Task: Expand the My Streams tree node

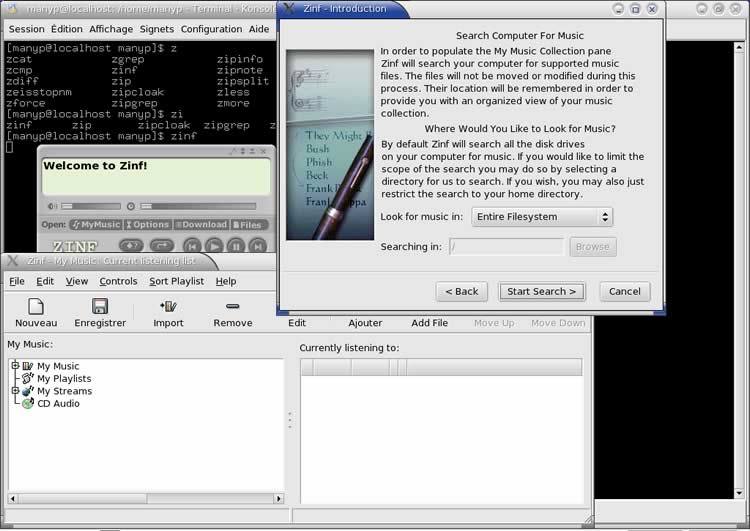Action: [15, 390]
